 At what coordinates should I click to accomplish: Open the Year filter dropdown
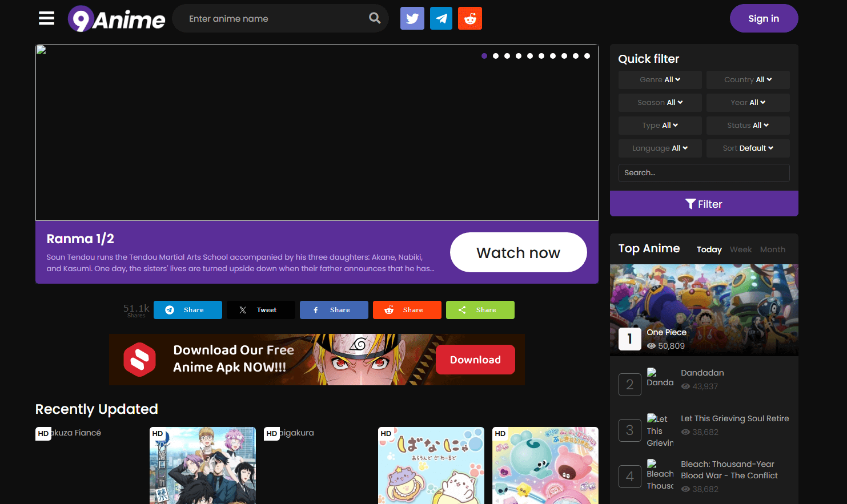pyautogui.click(x=748, y=103)
